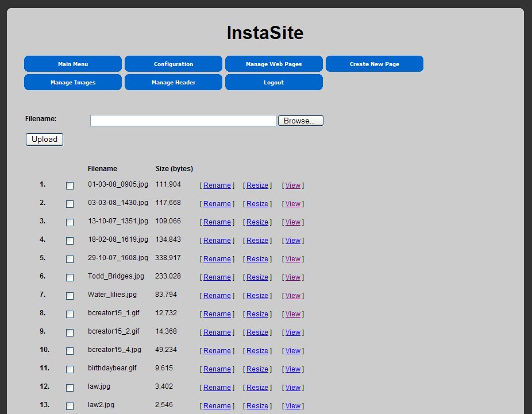Rename bcreator15_4.jpg
Image resolution: width=532 pixels, height=414 pixels.
coord(217,351)
